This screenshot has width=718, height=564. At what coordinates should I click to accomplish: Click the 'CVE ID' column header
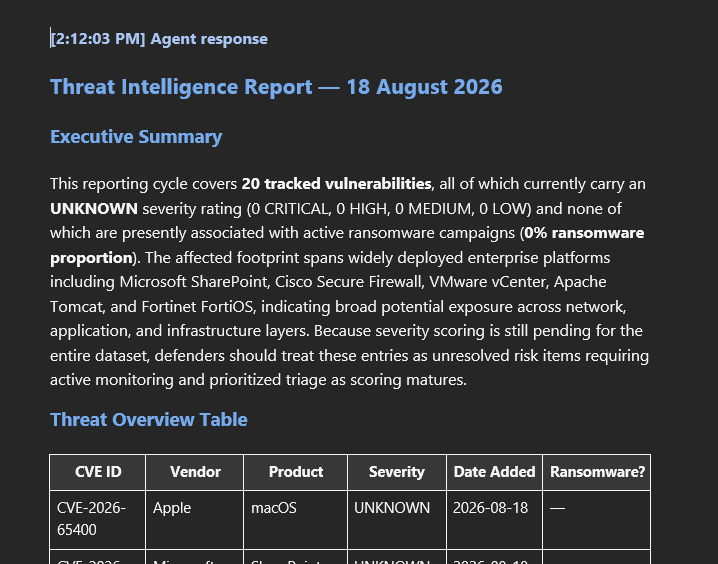tap(98, 472)
